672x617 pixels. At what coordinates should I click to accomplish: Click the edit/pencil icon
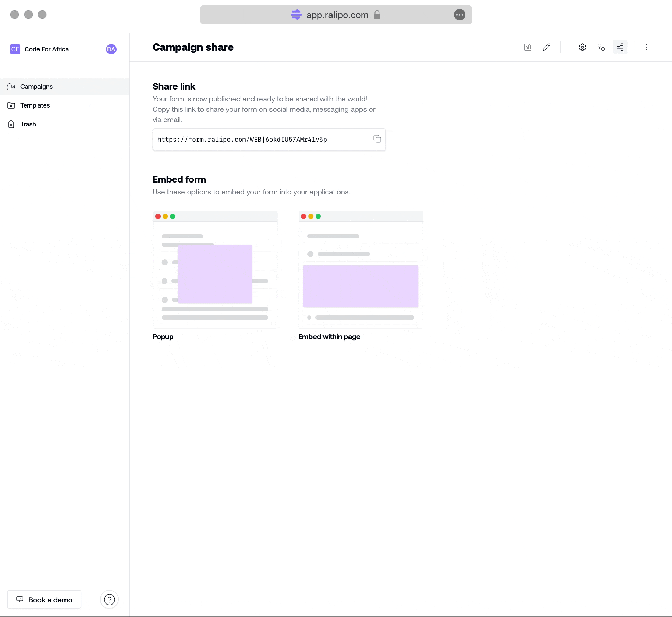pyautogui.click(x=545, y=47)
